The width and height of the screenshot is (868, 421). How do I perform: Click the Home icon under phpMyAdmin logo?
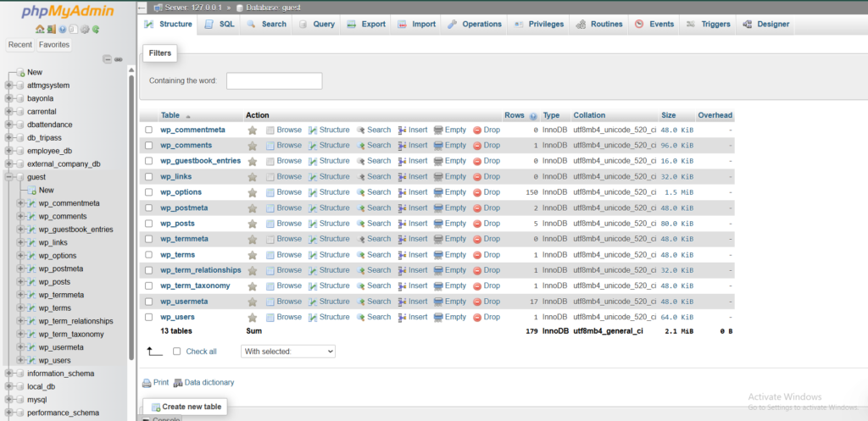[40, 29]
